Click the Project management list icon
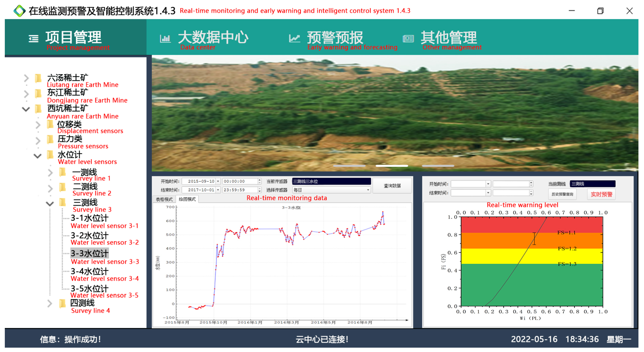This screenshot has height=352, width=644. pyautogui.click(x=33, y=39)
